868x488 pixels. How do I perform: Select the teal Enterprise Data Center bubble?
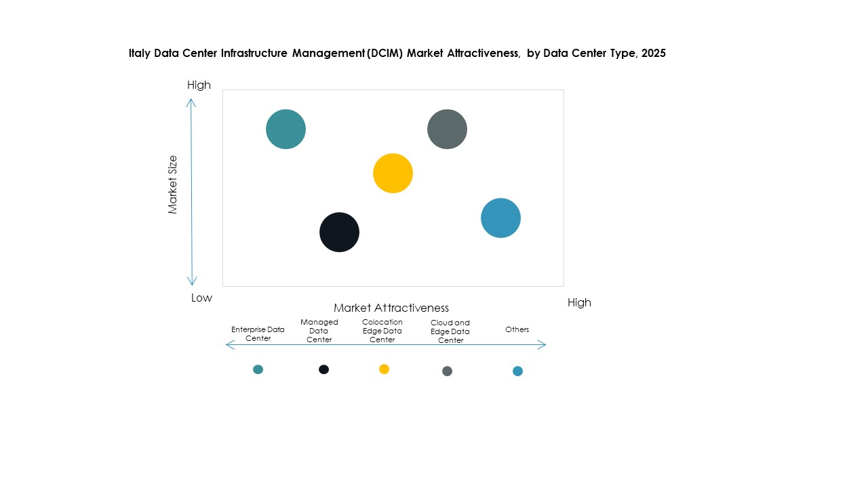(285, 129)
